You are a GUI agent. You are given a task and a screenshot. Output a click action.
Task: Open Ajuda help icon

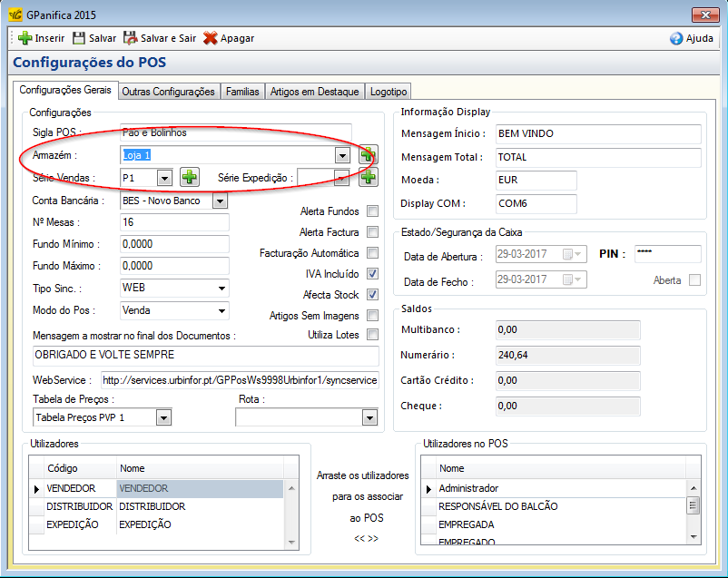click(x=676, y=38)
